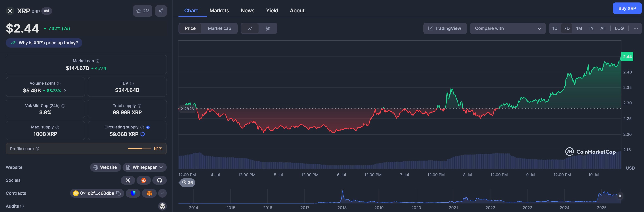This screenshot has height=212, width=644.
Task: Open XRP's X (Twitter) social link
Action: point(128,180)
